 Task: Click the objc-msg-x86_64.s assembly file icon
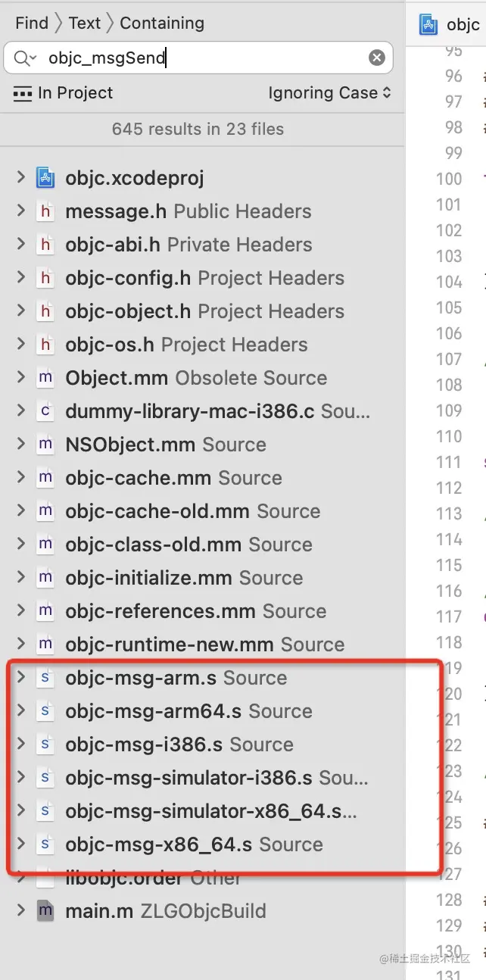point(45,845)
